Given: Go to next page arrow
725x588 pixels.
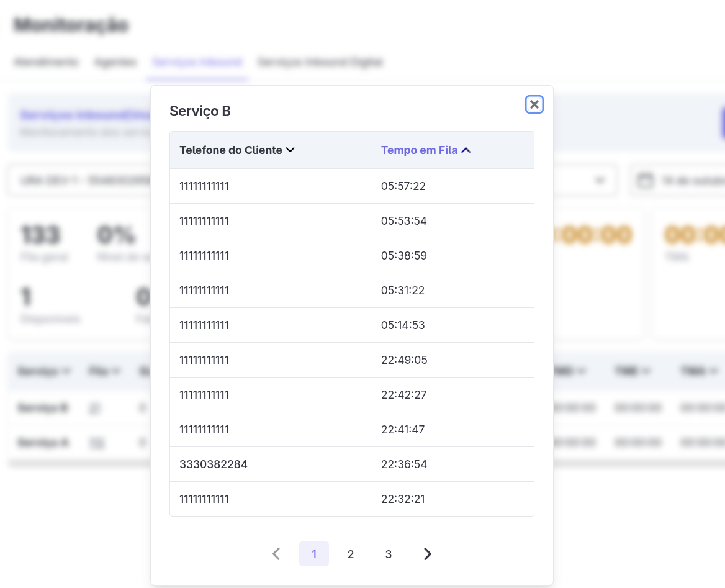Looking at the screenshot, I should coord(427,554).
